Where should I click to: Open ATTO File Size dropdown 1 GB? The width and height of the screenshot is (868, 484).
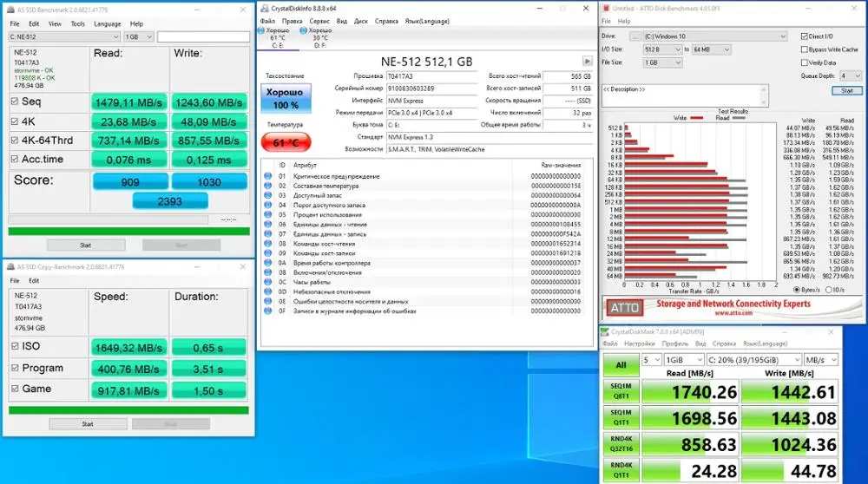tap(662, 62)
